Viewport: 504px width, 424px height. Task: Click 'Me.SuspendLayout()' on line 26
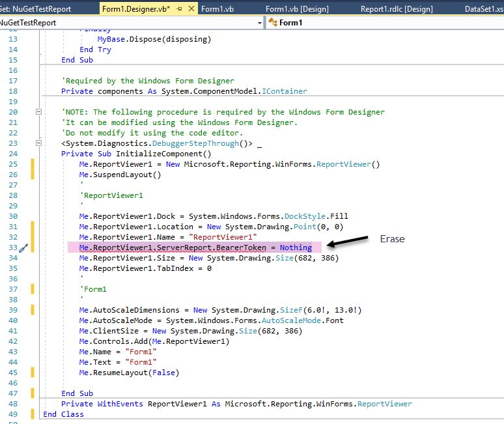click(120, 175)
